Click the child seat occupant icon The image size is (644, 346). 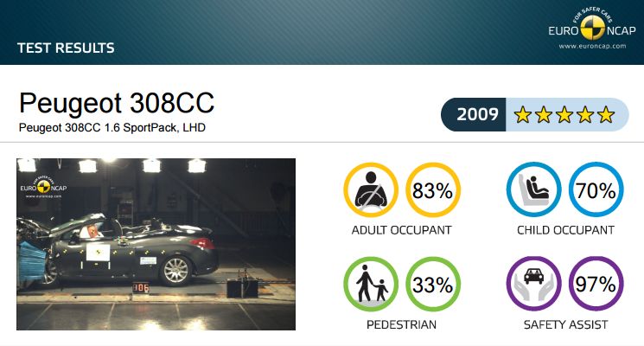coord(533,189)
